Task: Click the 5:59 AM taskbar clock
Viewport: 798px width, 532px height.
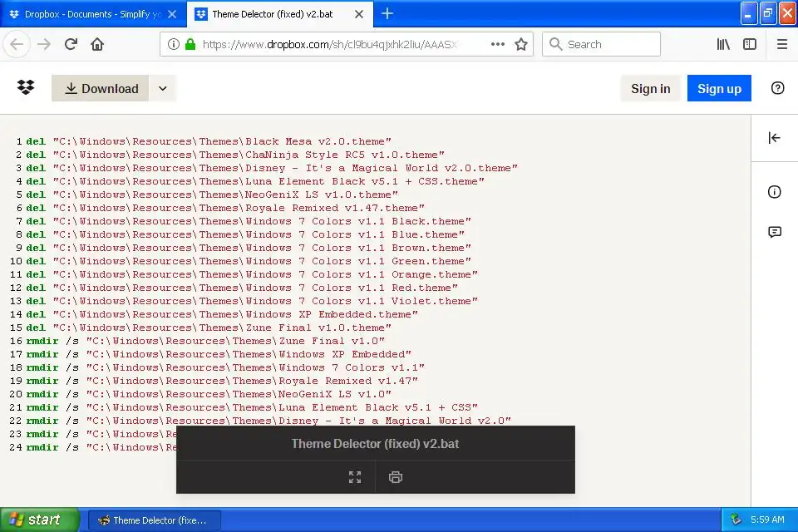Action: coord(767,520)
